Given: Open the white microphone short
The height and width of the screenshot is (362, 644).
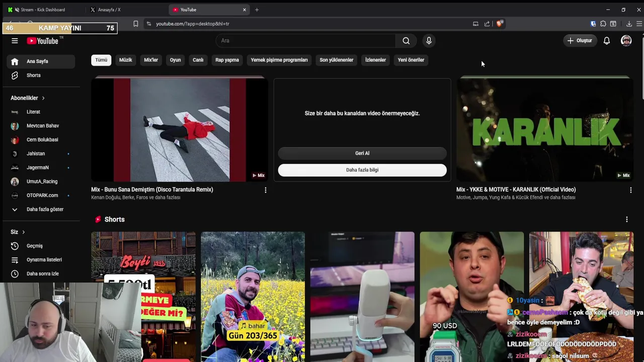Looking at the screenshot, I should coord(362,297).
